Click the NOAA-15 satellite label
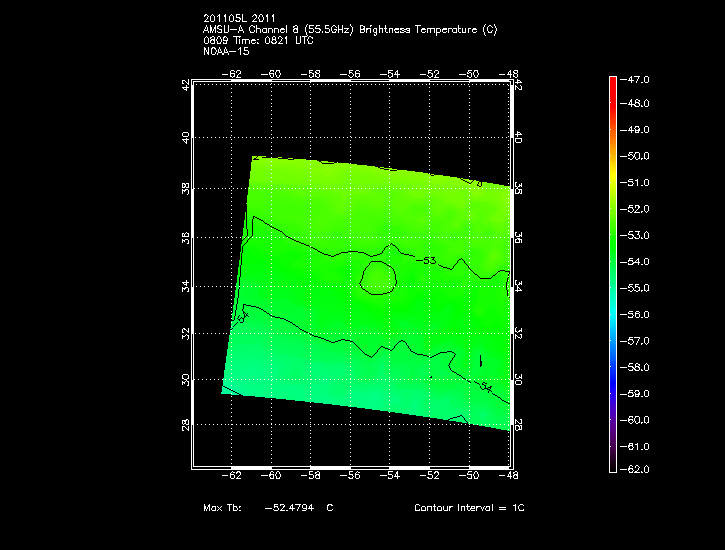The height and width of the screenshot is (550, 725). click(225, 51)
